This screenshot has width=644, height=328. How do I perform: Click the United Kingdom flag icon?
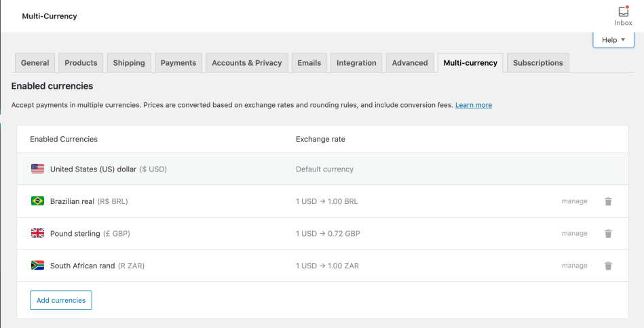(37, 234)
